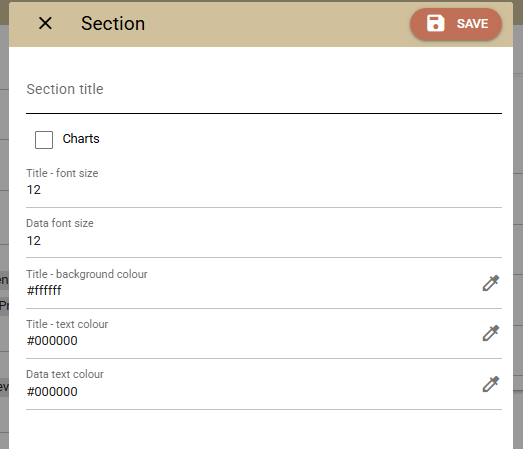Edit the Title text colour #000000 value
Screen dimensions: 523x449
click(52, 341)
